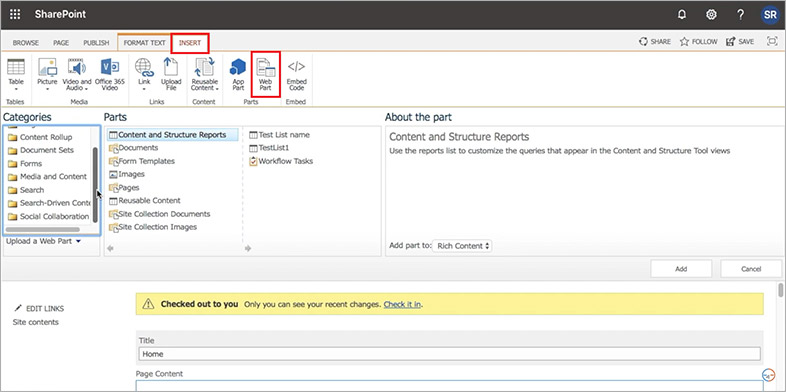Select the TestList1 part
Screen dimensions: 786x392
point(269,148)
